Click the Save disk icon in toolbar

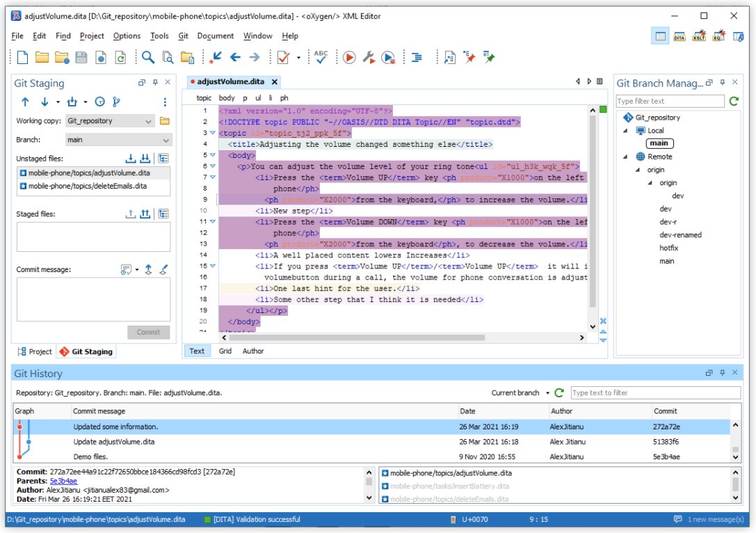coord(81,57)
